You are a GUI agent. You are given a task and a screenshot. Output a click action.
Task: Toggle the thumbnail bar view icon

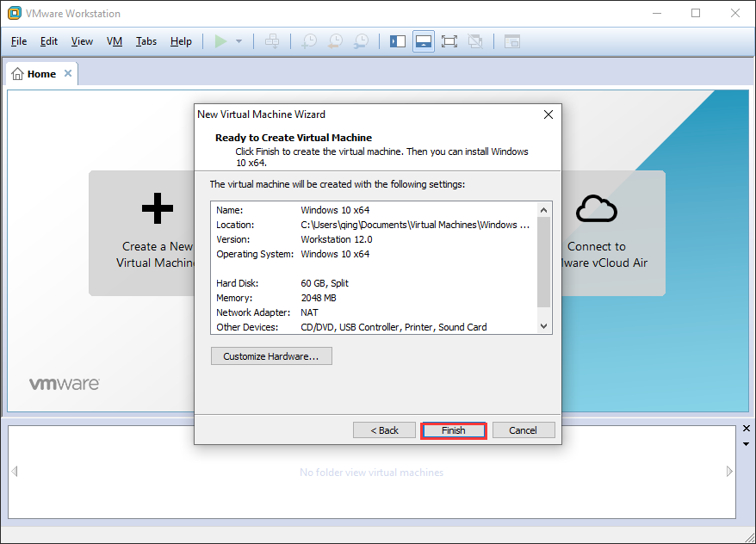(424, 41)
